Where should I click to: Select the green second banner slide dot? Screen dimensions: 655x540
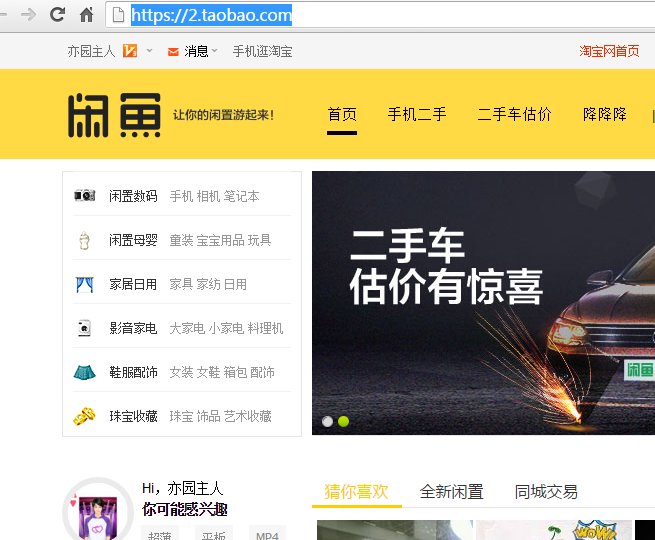coord(343,421)
